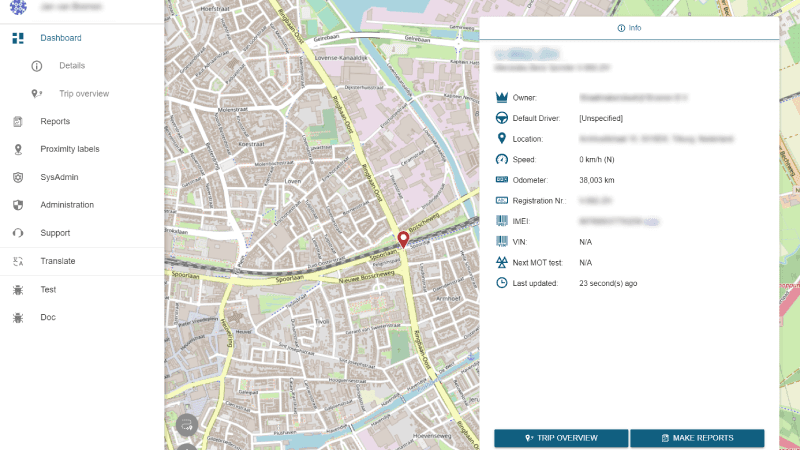Click the Owner crown icon
The height and width of the screenshot is (450, 800).
(502, 97)
